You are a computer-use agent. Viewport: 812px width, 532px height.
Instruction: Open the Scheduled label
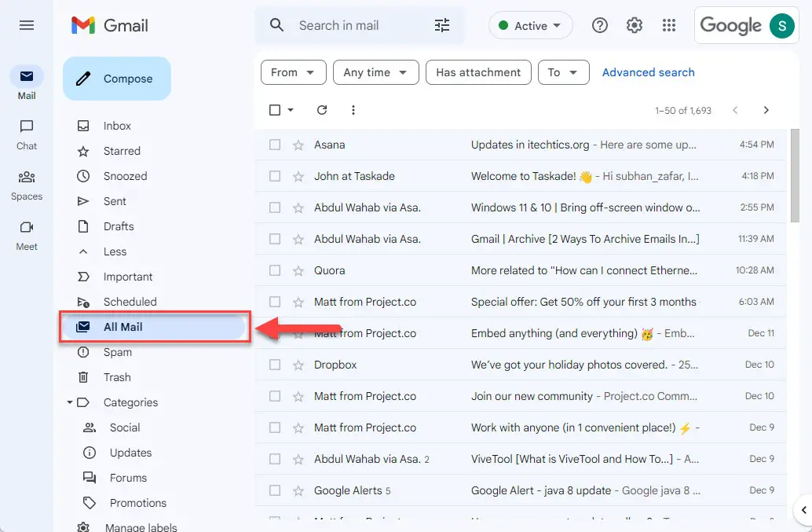click(130, 302)
